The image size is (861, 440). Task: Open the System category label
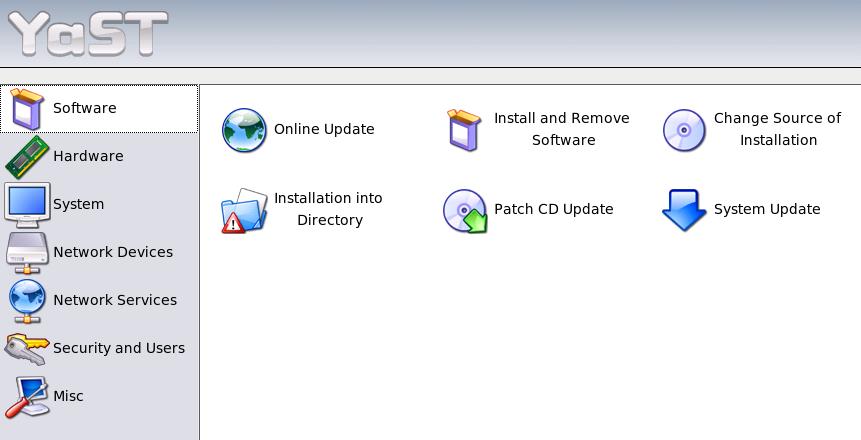point(79,204)
